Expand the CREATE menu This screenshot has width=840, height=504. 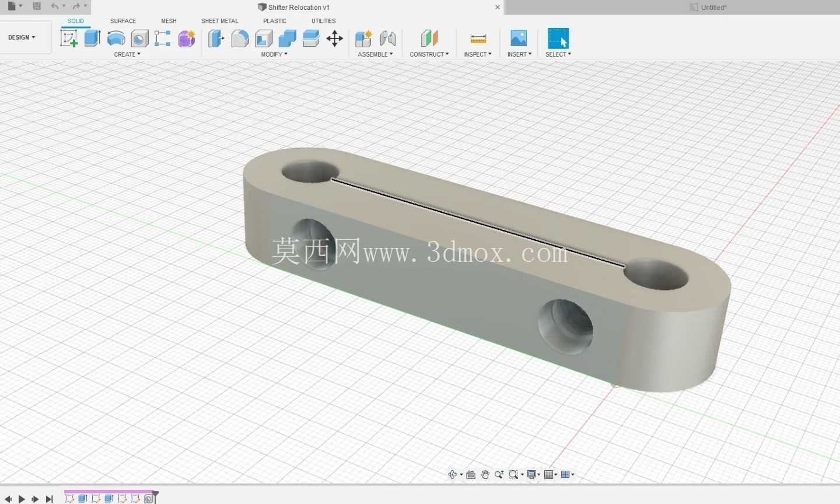point(127,54)
